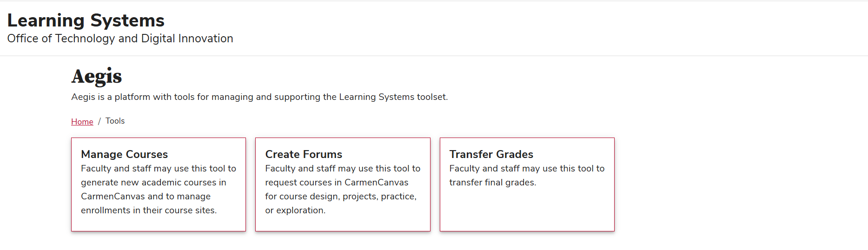
Task: Click 'transfer final grades.' text line
Action: click(492, 183)
